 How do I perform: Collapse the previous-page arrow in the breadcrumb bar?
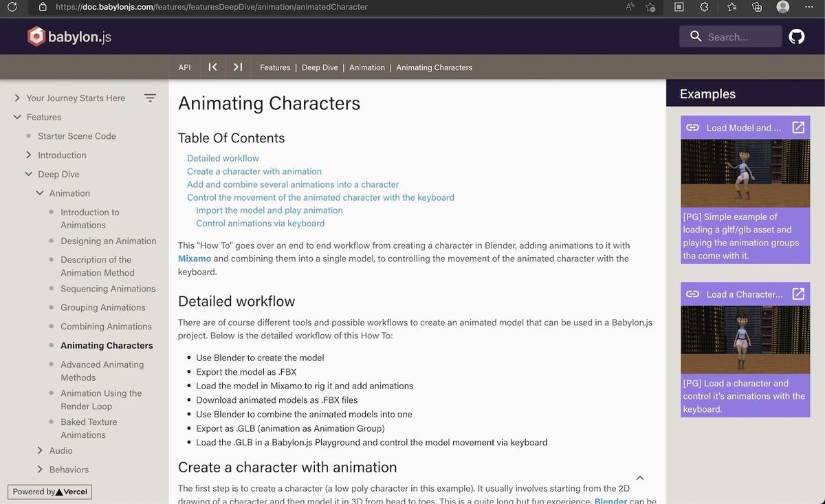[212, 67]
